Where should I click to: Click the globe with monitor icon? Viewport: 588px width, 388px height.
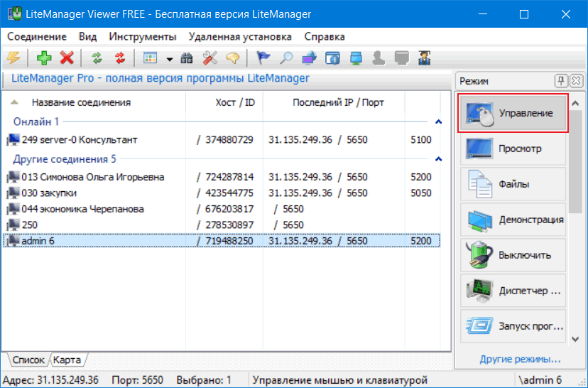[310, 58]
